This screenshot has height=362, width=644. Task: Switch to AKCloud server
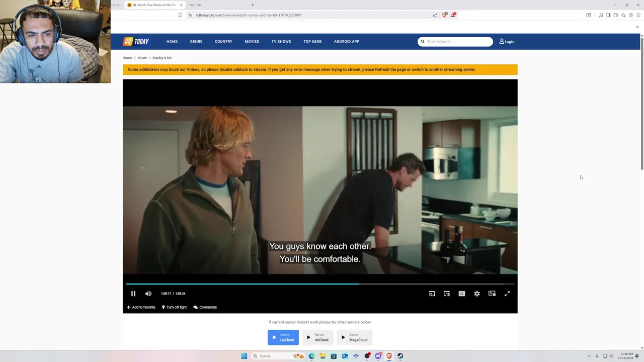[x=318, y=337]
